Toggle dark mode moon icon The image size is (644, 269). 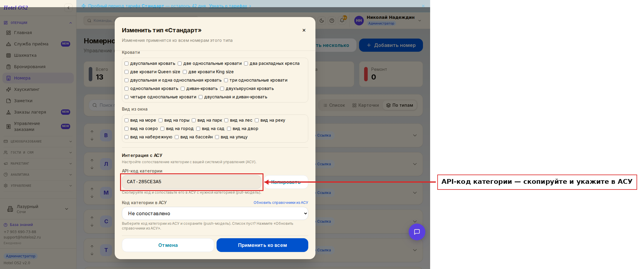pos(322,21)
